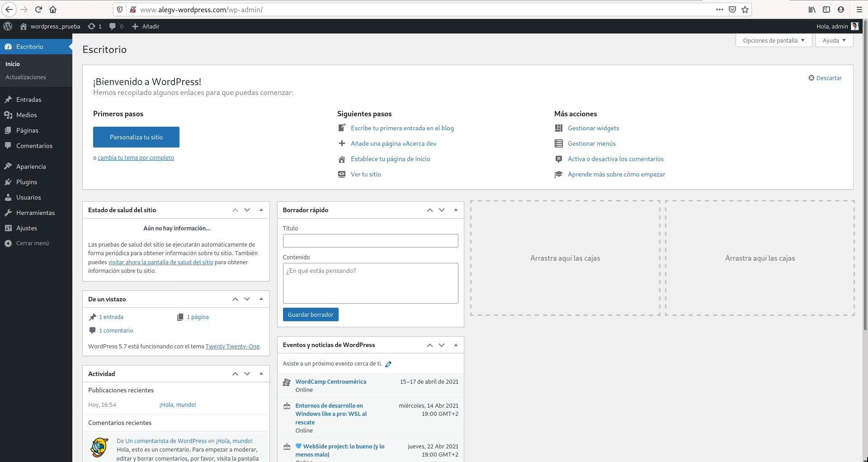
Task: Move Borrador rápido box up
Action: pyautogui.click(x=430, y=210)
